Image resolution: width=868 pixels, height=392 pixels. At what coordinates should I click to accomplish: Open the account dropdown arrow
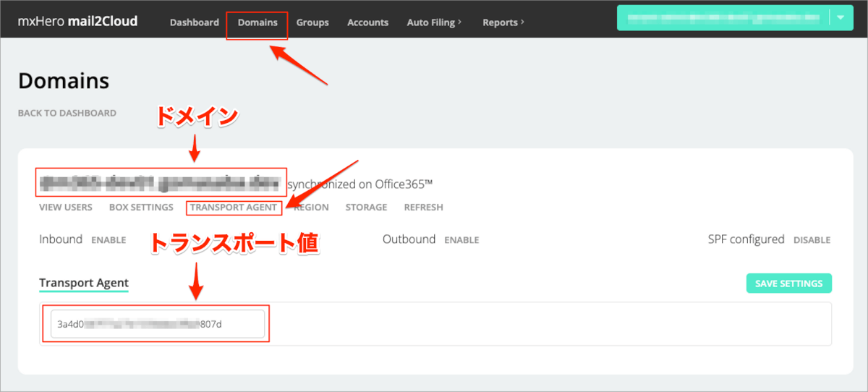point(840,18)
